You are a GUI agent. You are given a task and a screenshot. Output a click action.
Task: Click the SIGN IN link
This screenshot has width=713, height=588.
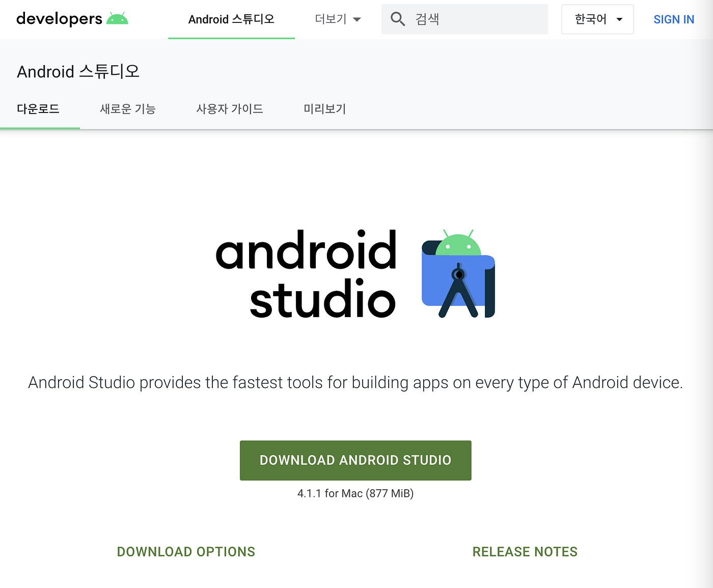(674, 19)
